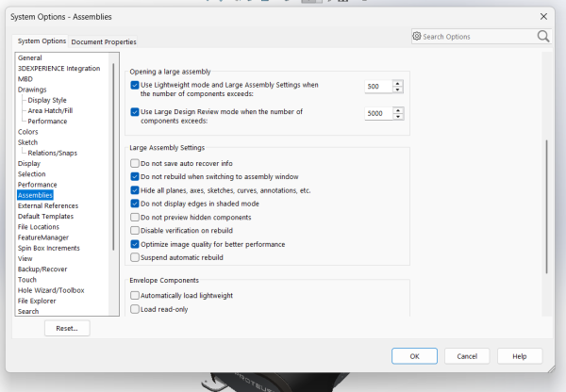
Task: Check Load read-only for envelope components
Action: click(135, 309)
